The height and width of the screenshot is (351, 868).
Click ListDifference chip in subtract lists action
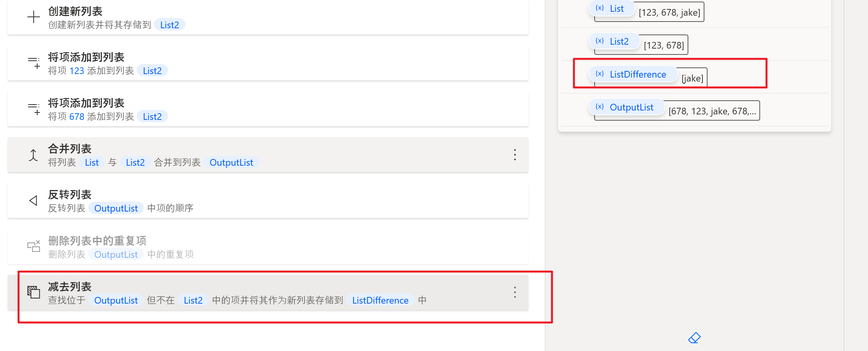click(x=380, y=300)
